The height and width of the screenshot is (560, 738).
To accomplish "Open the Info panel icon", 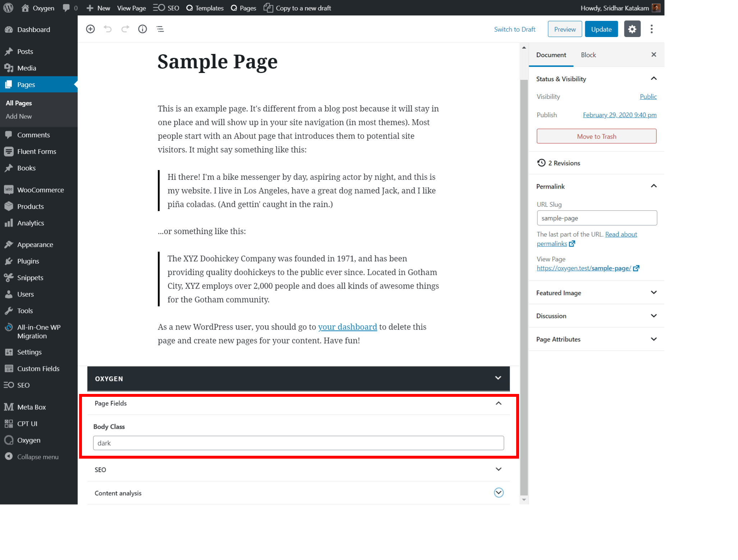I will coord(143,29).
